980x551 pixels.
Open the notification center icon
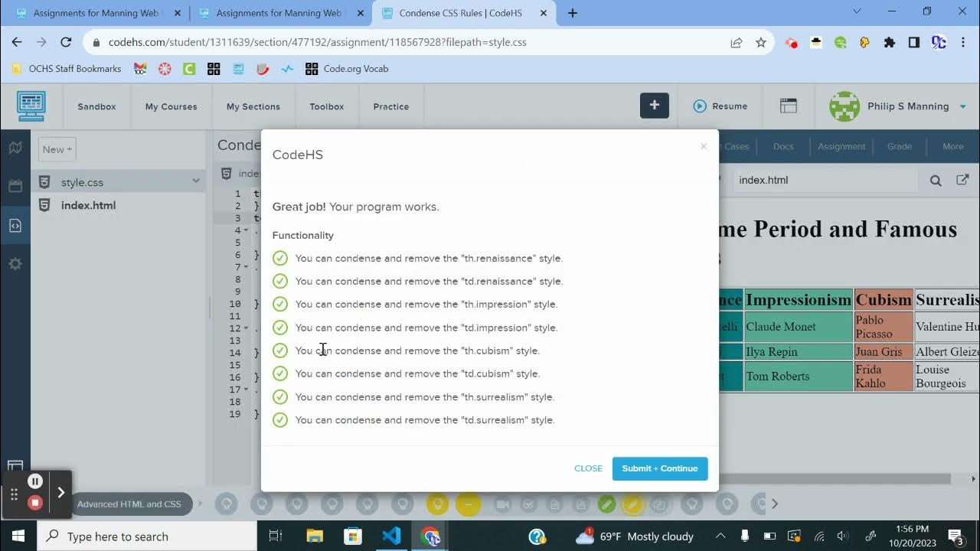pos(955,536)
